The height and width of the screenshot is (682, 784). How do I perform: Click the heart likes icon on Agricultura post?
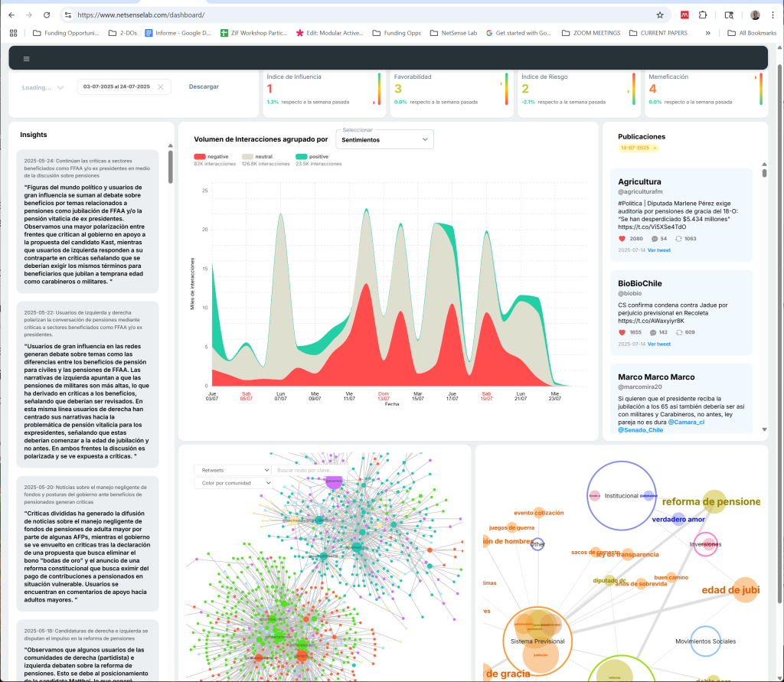(622, 239)
